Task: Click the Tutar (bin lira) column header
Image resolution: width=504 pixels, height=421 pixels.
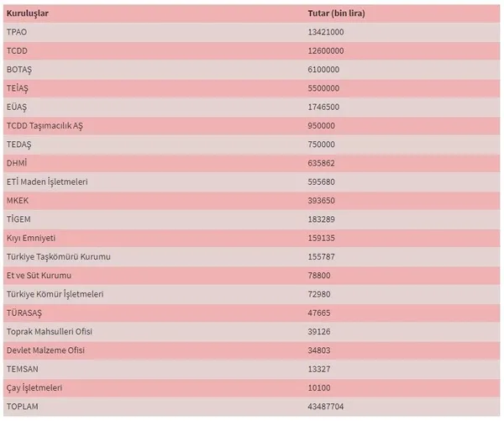Action: (337, 13)
